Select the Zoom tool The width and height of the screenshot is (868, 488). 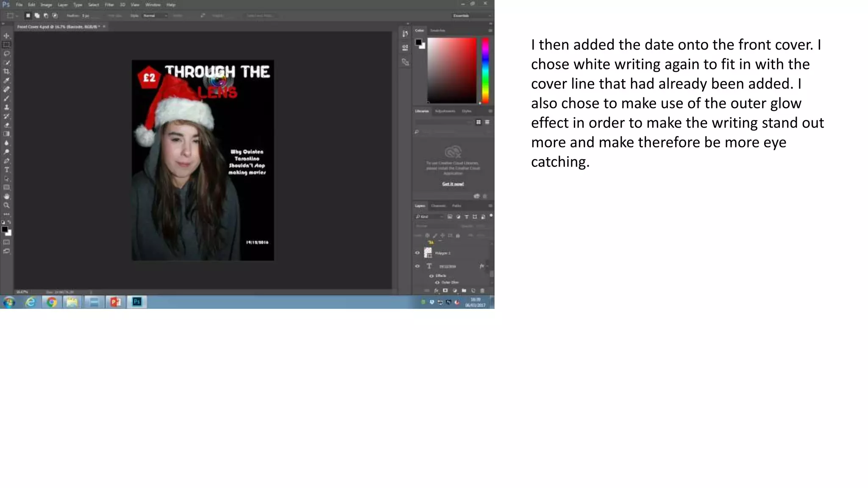pyautogui.click(x=6, y=205)
